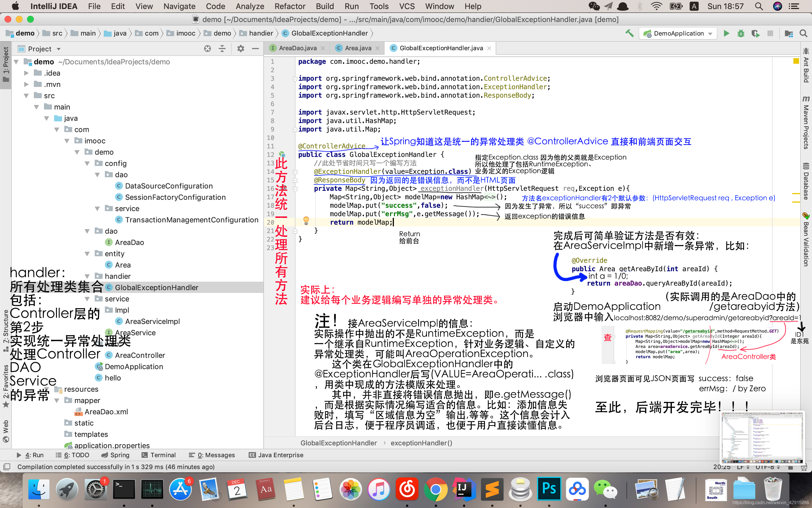Open the Ant Build side panel

806,65
